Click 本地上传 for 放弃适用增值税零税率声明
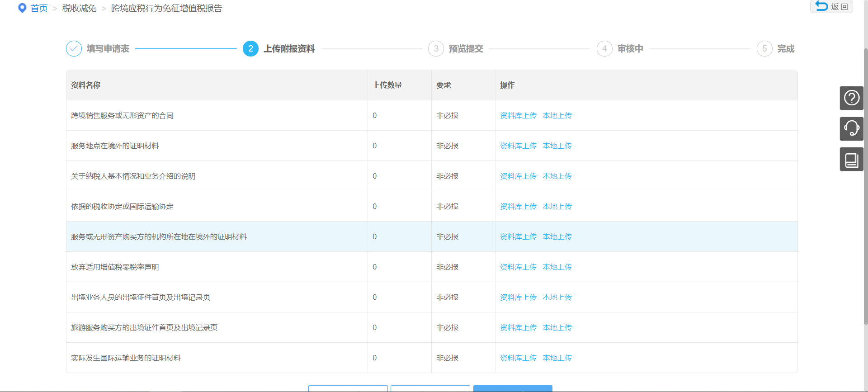This screenshot has width=868, height=392. tap(557, 267)
